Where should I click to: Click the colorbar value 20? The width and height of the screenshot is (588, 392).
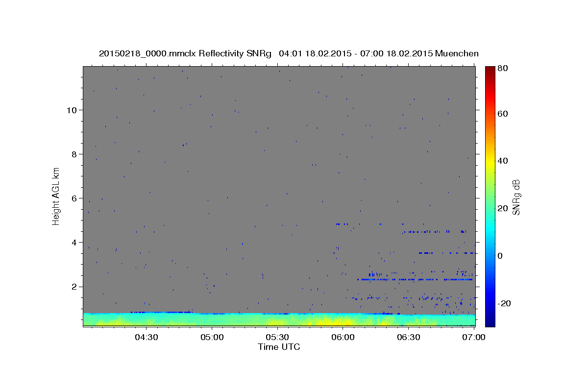(503, 208)
